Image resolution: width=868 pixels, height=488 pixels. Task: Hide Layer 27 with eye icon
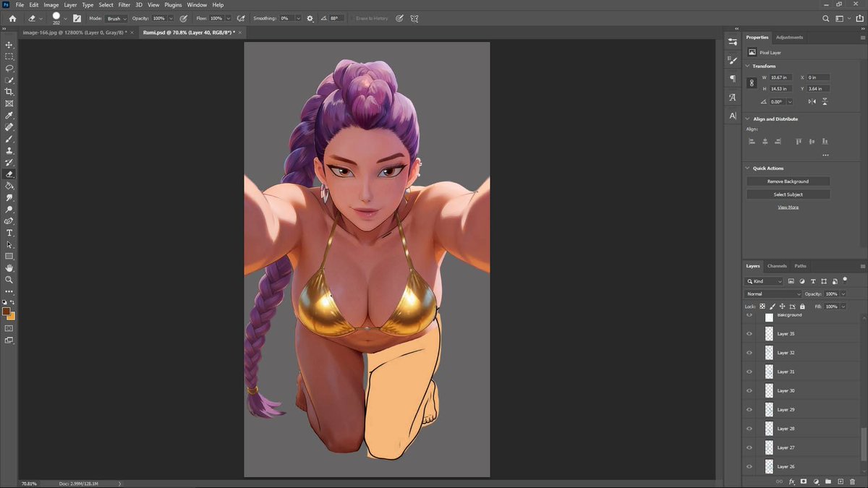(749, 448)
